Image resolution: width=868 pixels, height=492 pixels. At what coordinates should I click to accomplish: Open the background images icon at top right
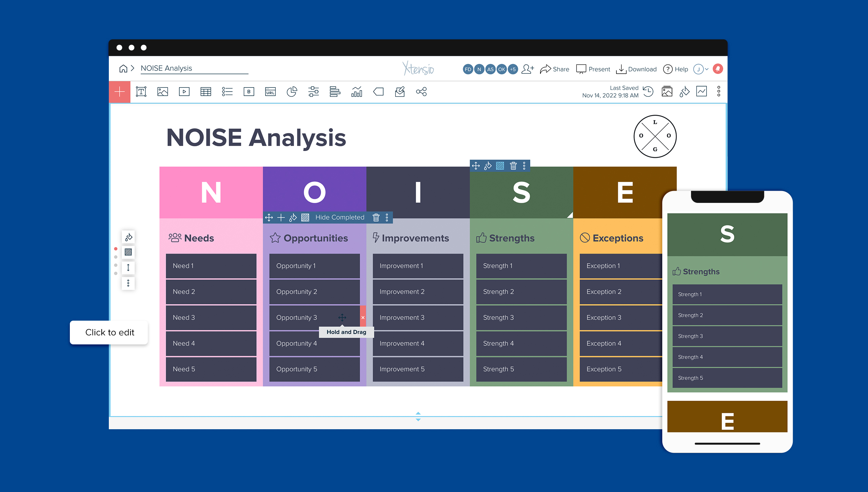[667, 91]
